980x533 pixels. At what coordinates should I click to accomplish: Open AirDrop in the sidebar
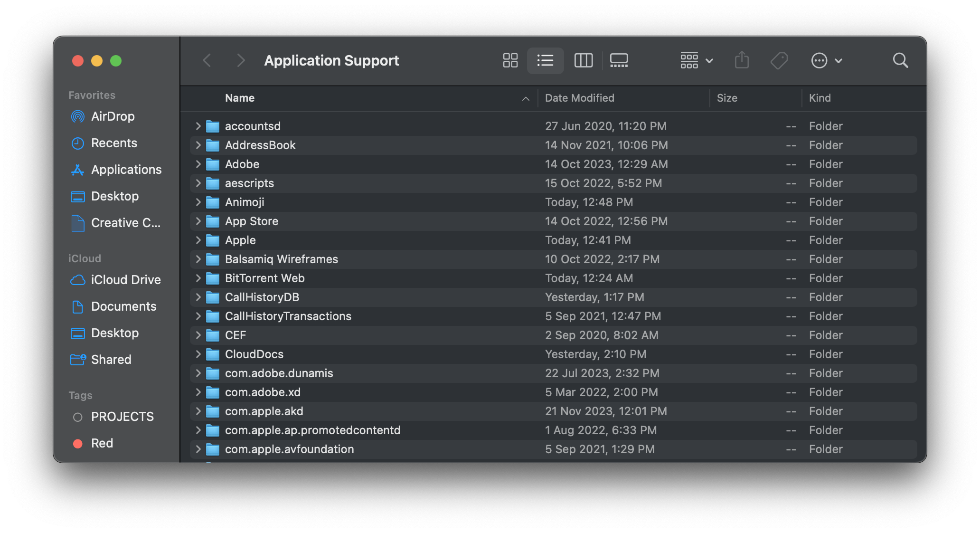(x=113, y=116)
